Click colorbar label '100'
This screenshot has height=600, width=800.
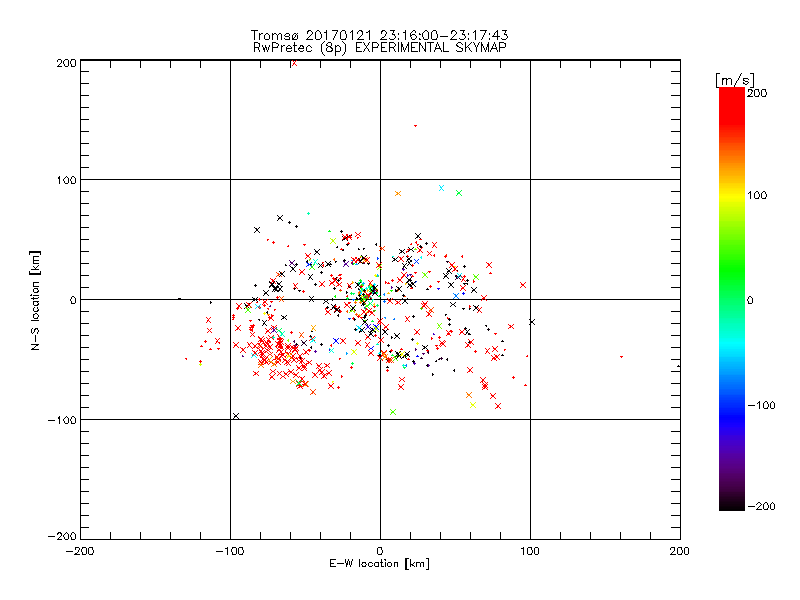(757, 195)
